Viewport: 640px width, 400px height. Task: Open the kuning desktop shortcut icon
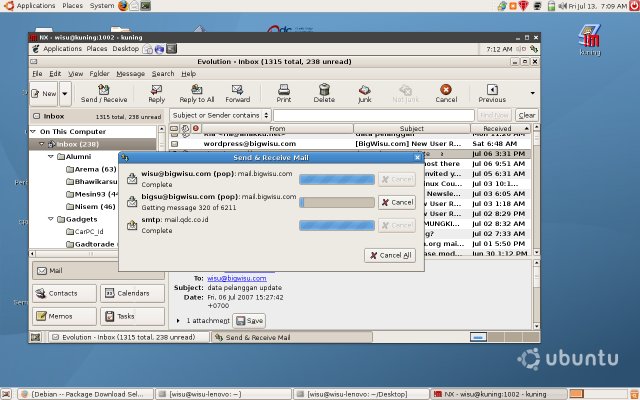point(590,40)
